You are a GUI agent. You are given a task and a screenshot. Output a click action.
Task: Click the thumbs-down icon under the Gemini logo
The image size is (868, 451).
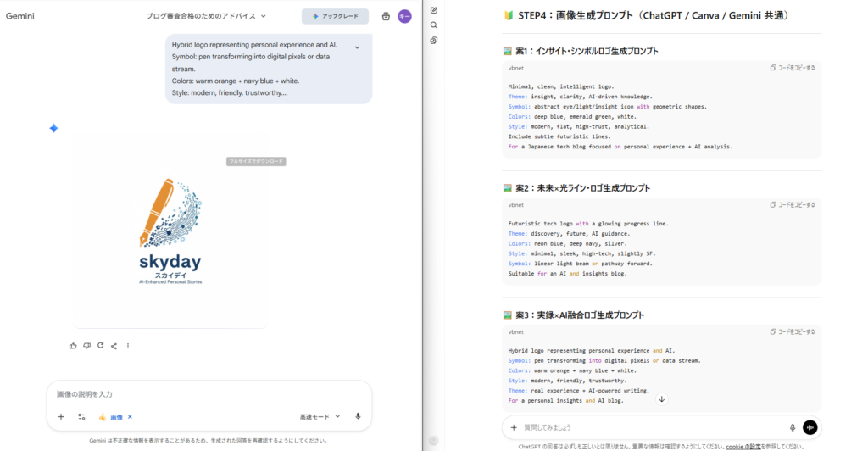click(x=86, y=346)
